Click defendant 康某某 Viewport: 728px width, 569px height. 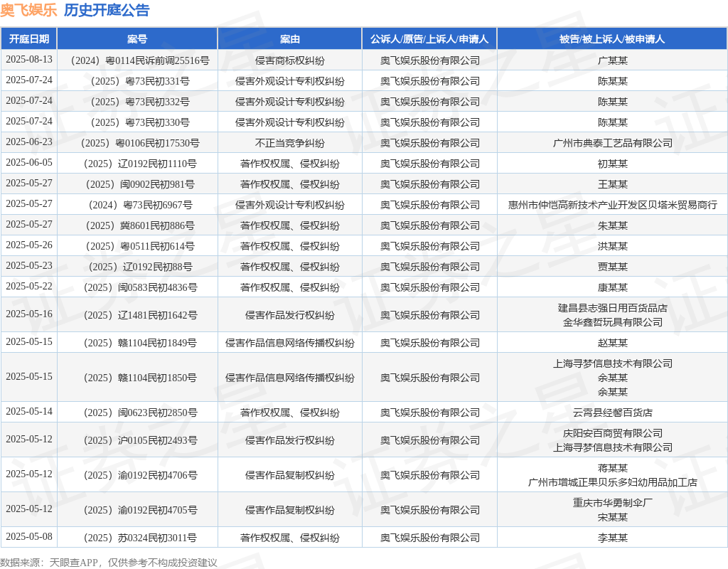[x=612, y=287]
